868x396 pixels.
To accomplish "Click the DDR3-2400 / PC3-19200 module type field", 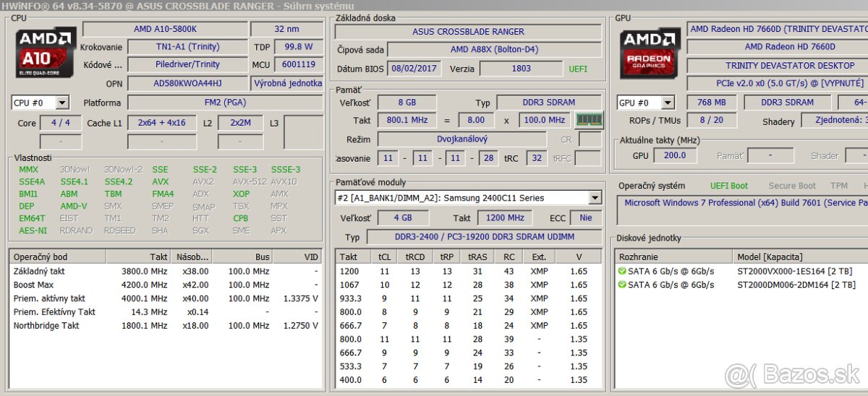I will (484, 237).
